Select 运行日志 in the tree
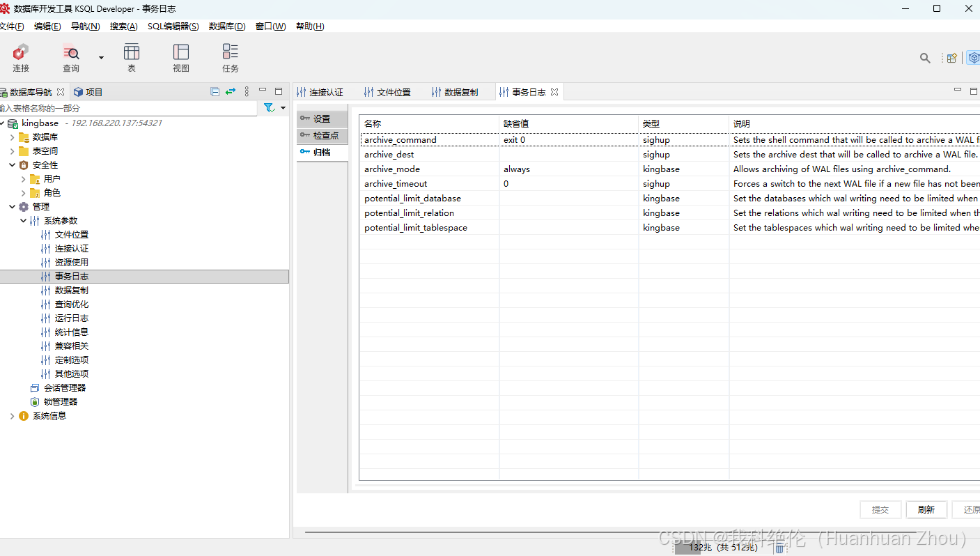 (x=72, y=318)
